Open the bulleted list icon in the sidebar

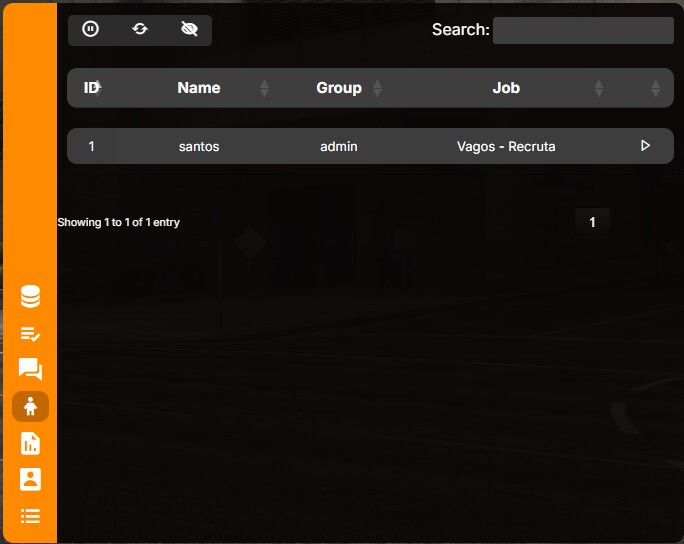click(31, 516)
